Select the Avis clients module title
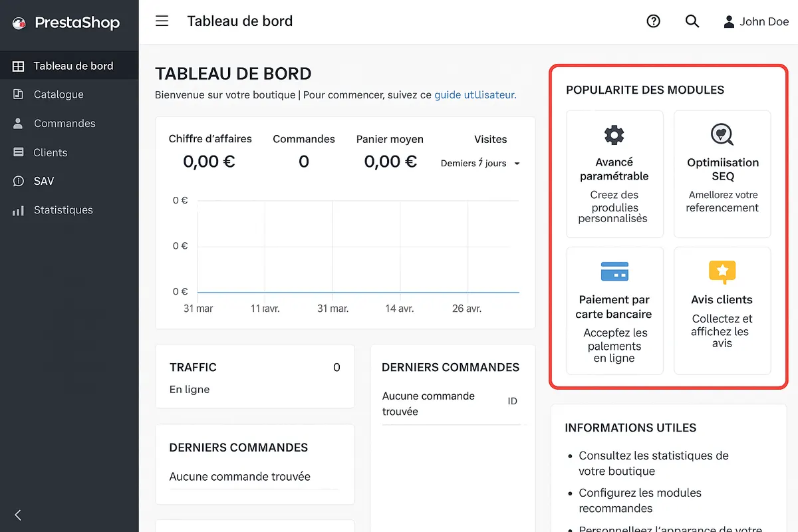Image resolution: width=798 pixels, height=532 pixels. (722, 300)
